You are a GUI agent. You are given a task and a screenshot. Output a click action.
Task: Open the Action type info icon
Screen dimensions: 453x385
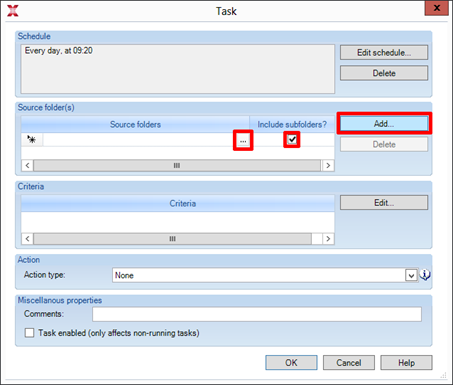pyautogui.click(x=425, y=275)
